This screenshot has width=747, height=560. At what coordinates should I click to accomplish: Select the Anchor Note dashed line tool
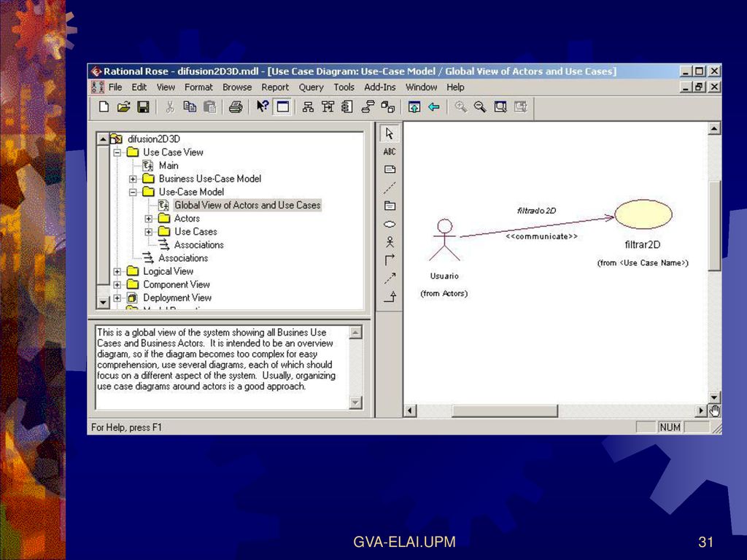click(x=390, y=188)
